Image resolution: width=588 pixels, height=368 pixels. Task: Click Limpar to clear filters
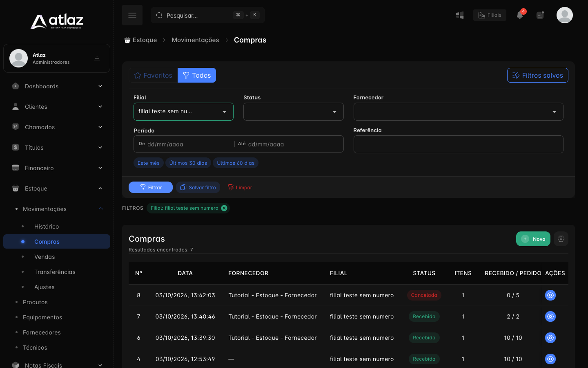[240, 187]
